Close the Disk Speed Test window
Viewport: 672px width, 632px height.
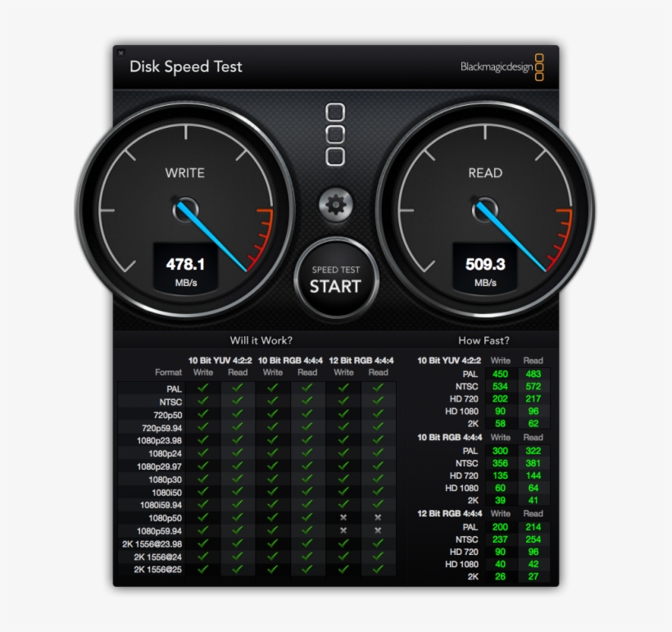tap(122, 52)
